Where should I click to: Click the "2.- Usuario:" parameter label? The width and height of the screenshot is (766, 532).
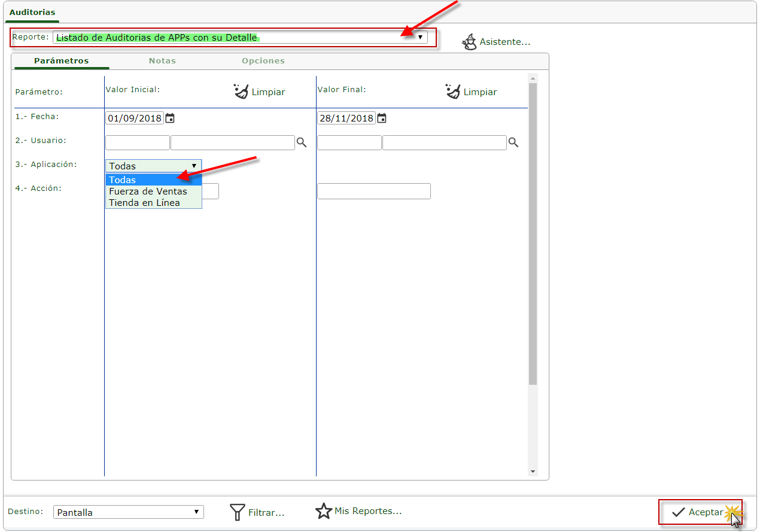pyautogui.click(x=41, y=141)
